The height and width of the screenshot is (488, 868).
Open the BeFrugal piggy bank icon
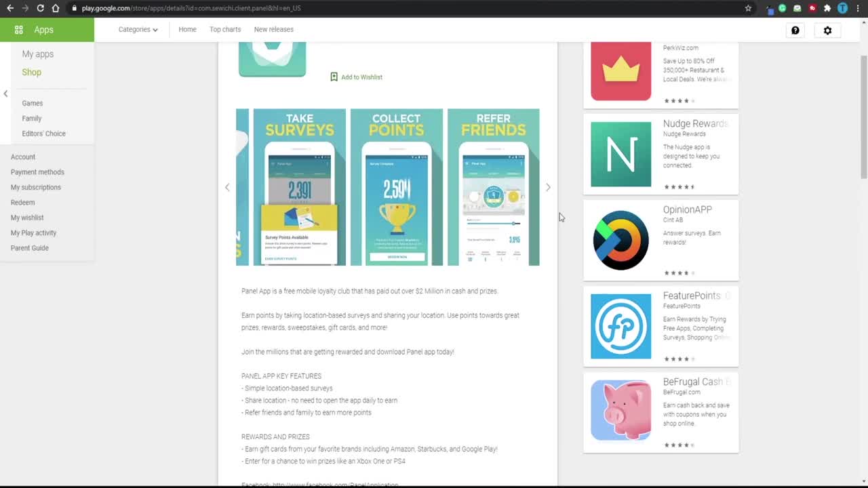(620, 410)
